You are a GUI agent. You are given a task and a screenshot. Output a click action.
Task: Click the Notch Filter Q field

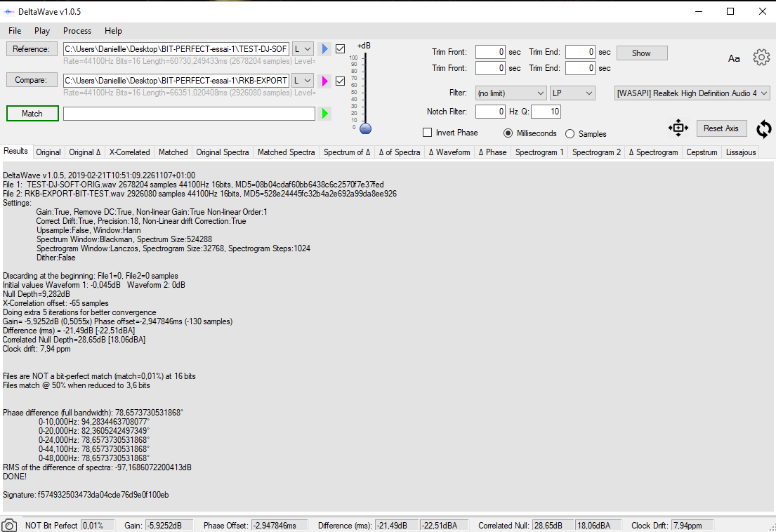tap(546, 112)
